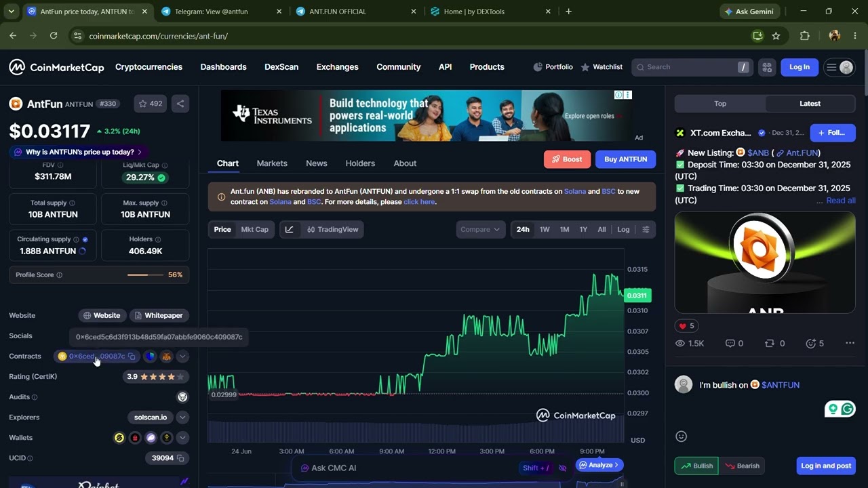Open Chrome menu three dots
Viewport: 868px width, 488px height.
click(x=856, y=36)
